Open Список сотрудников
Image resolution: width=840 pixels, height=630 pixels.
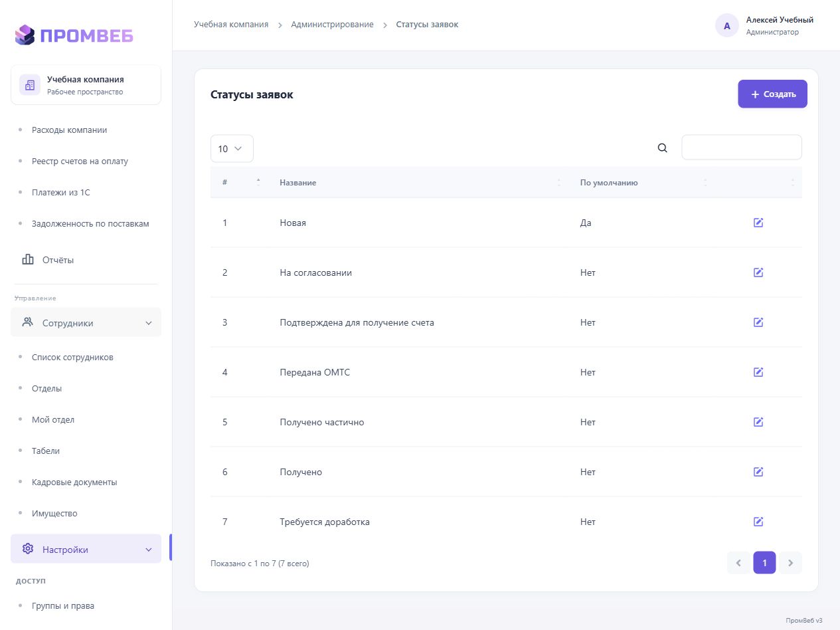point(72,358)
